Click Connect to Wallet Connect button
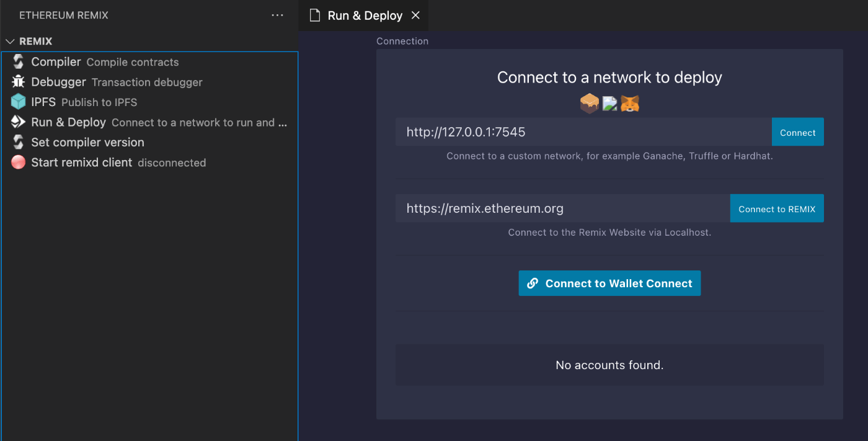This screenshot has width=868, height=441. (x=610, y=283)
